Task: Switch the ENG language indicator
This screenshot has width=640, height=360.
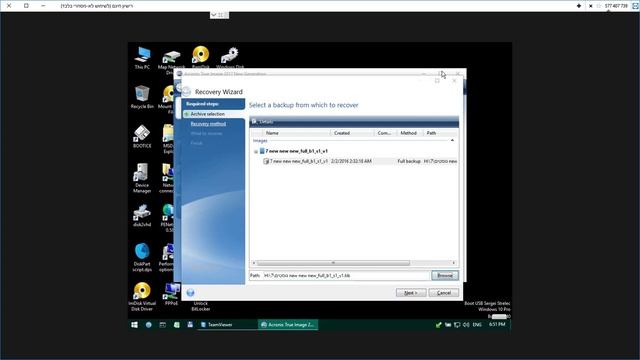Action: (x=477, y=325)
